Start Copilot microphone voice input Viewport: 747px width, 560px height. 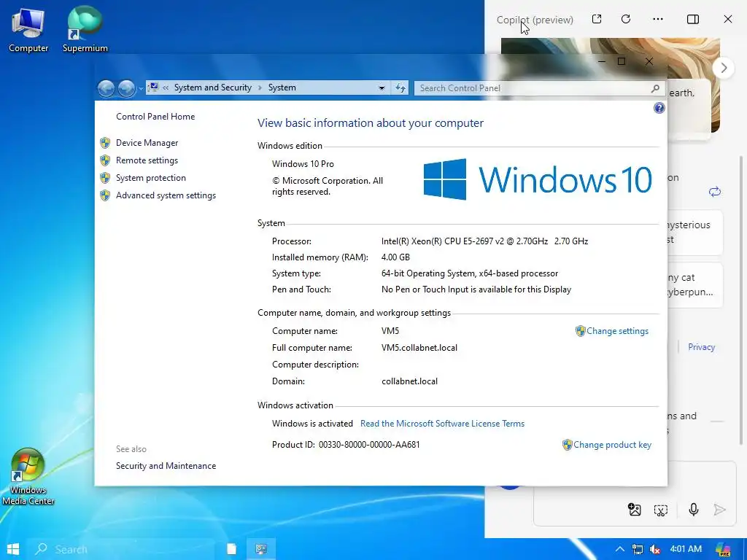tap(694, 510)
